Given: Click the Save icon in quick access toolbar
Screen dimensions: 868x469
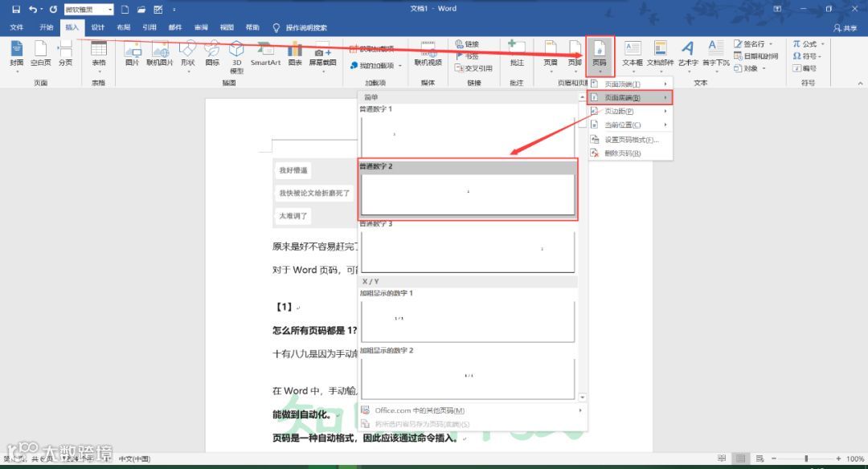Looking at the screenshot, I should (x=16, y=10).
